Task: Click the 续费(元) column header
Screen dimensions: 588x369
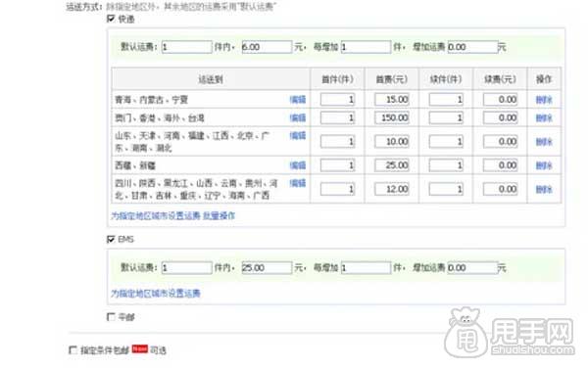Action: (x=500, y=79)
